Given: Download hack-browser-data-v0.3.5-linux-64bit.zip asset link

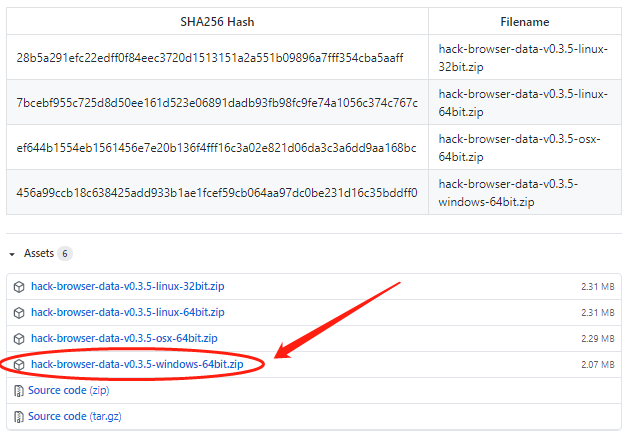Looking at the screenshot, I should click(x=127, y=312).
